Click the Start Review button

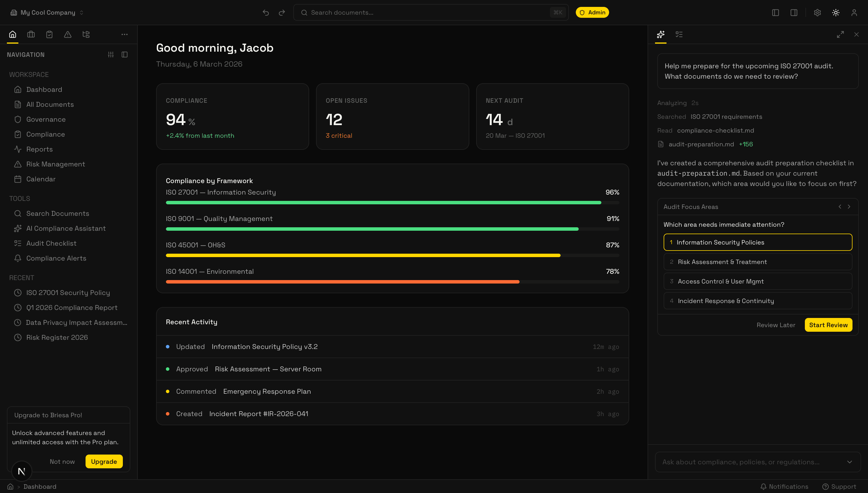[828, 325]
